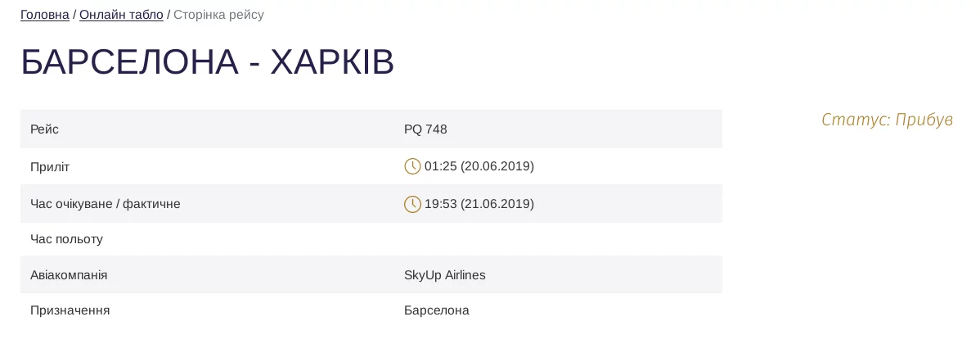Click the Сторінка рейсу breadcrumb text
980x353 pixels.
click(x=218, y=15)
